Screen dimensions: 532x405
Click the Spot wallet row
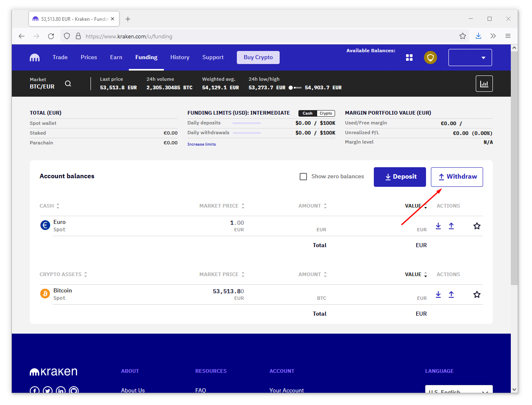[x=104, y=123]
